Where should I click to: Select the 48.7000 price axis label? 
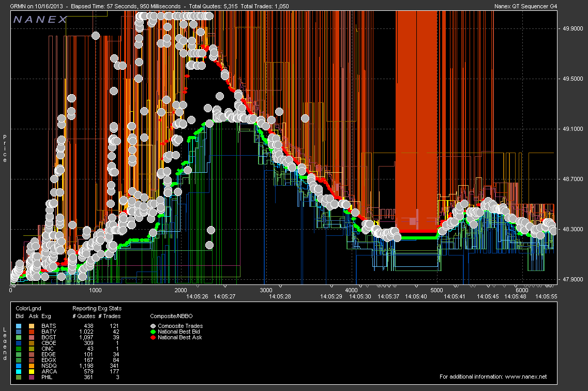point(572,179)
